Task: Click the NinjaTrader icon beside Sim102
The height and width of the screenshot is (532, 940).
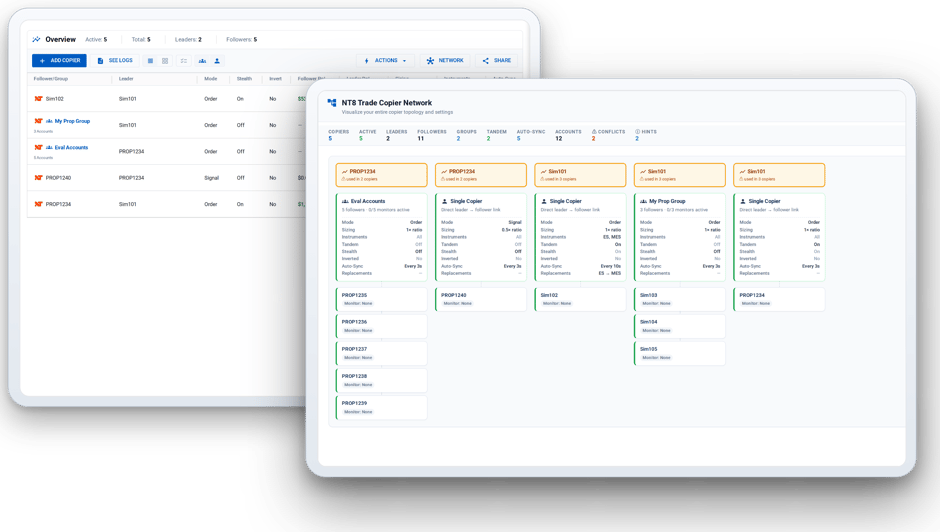Action: pos(38,99)
